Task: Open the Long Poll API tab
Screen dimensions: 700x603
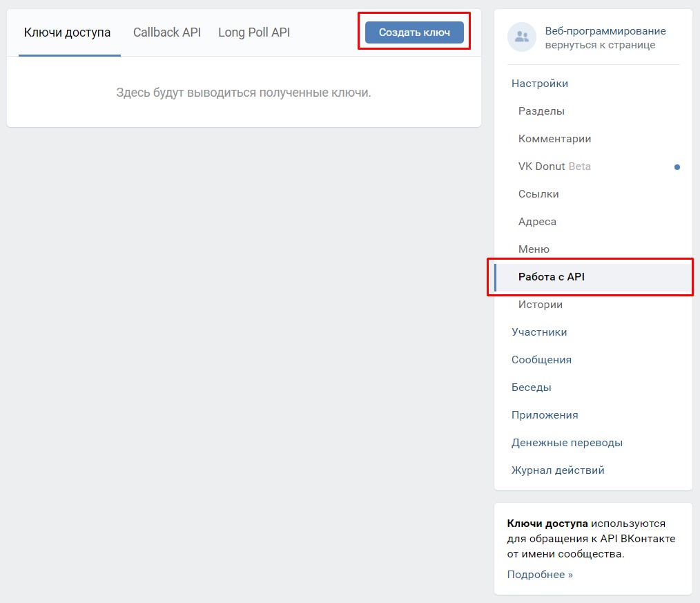Action: (x=254, y=32)
